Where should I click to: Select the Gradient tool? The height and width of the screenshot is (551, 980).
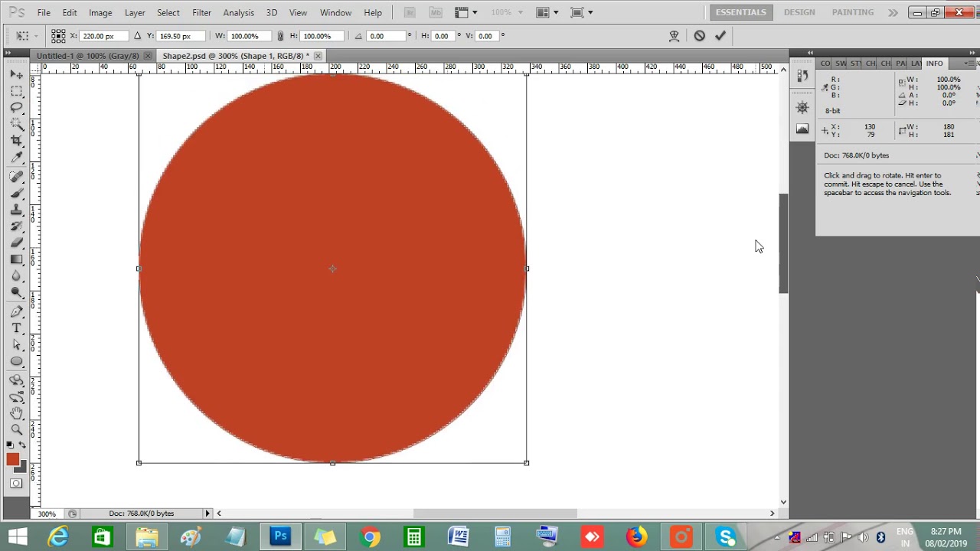point(16,259)
